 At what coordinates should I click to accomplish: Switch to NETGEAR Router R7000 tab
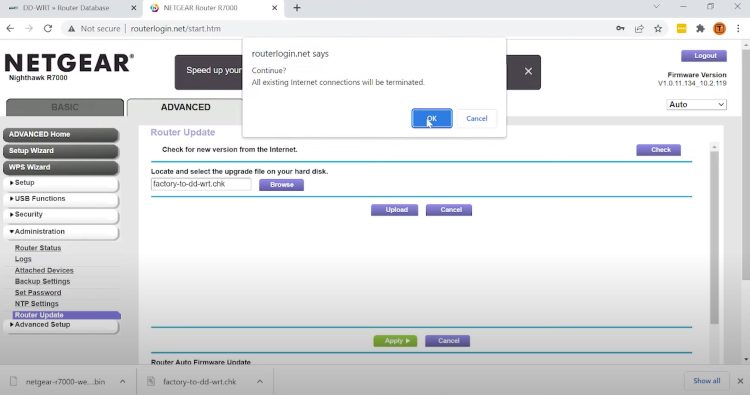tap(200, 8)
